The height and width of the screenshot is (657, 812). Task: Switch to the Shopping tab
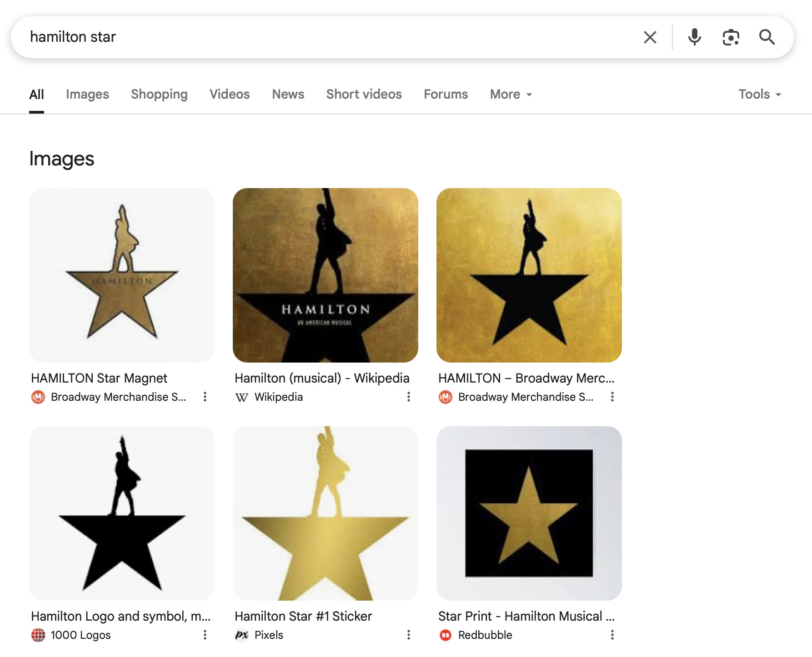click(x=159, y=94)
